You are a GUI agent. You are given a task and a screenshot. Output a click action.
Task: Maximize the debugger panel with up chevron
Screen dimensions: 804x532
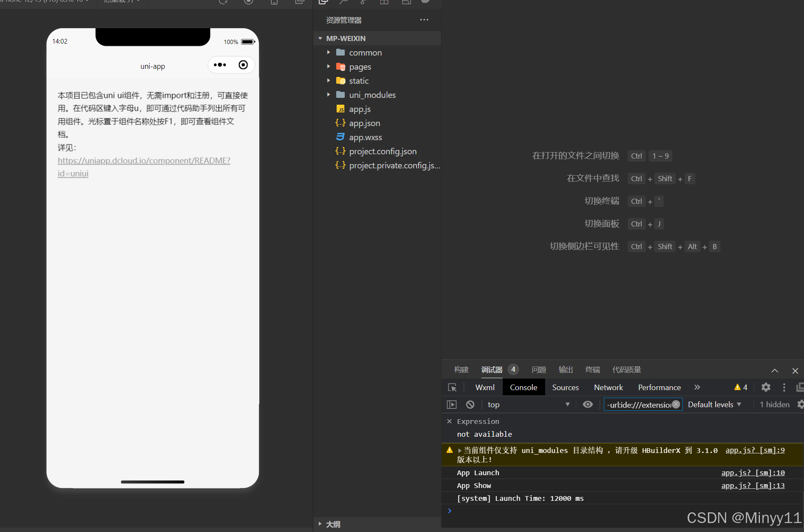point(775,370)
